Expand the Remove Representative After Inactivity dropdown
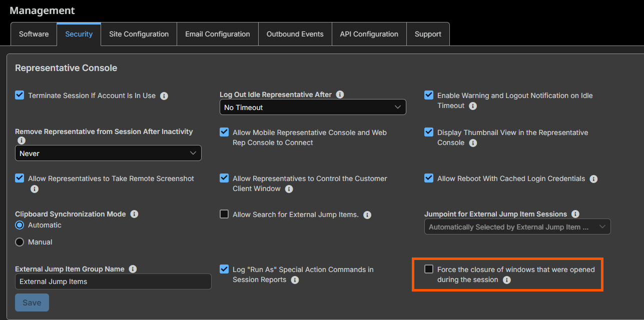This screenshot has width=644, height=320. (x=108, y=153)
